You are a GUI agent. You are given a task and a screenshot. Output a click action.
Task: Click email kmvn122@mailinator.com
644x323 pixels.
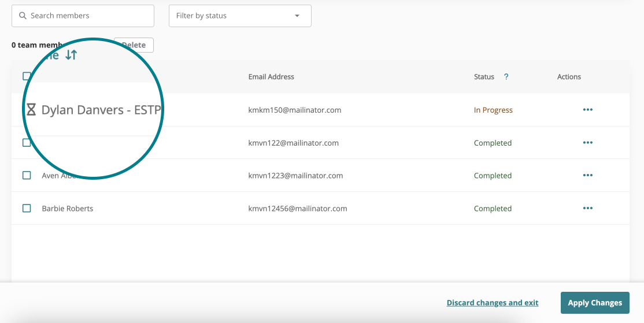[293, 143]
